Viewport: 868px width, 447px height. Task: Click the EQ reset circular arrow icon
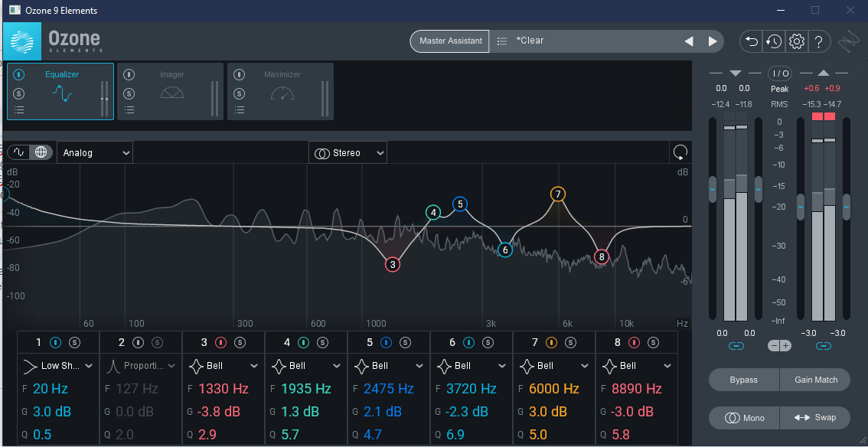coord(680,152)
